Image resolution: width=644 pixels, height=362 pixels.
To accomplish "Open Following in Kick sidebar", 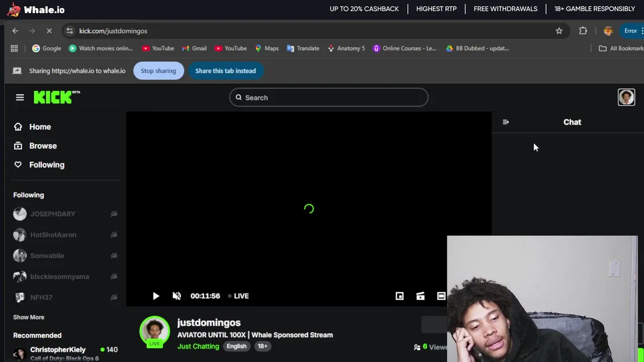I will 39,165.
